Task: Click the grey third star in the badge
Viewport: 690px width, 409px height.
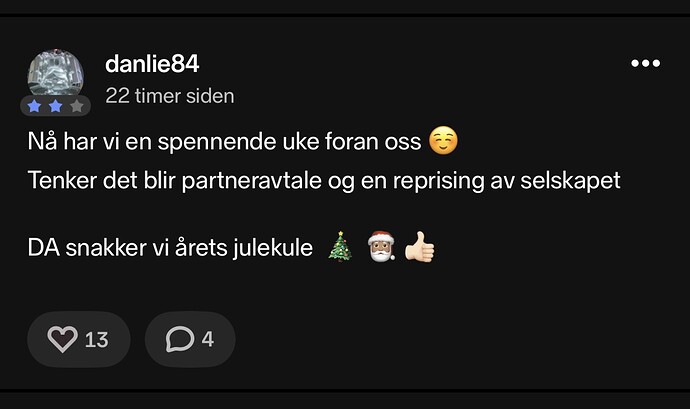Action: point(77,106)
